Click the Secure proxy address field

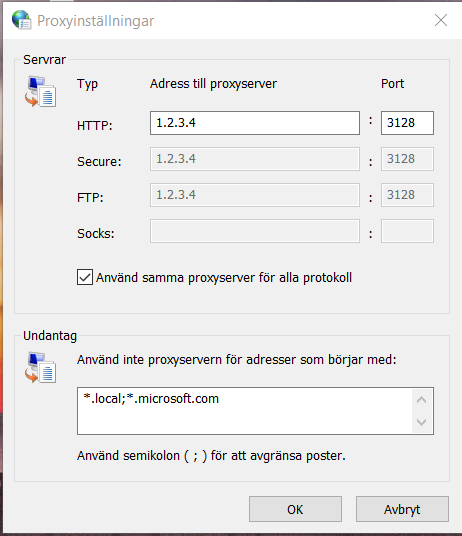(255, 159)
